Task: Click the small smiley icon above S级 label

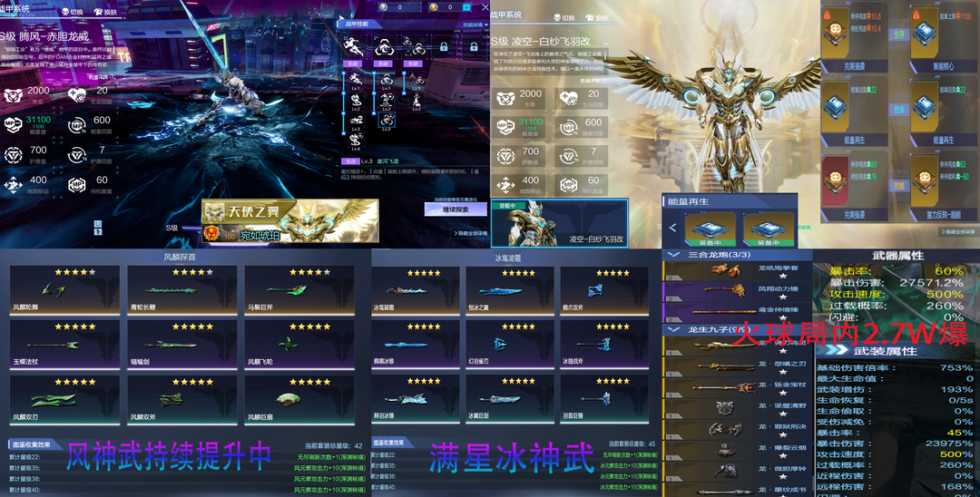Action: pyautogui.click(x=97, y=223)
